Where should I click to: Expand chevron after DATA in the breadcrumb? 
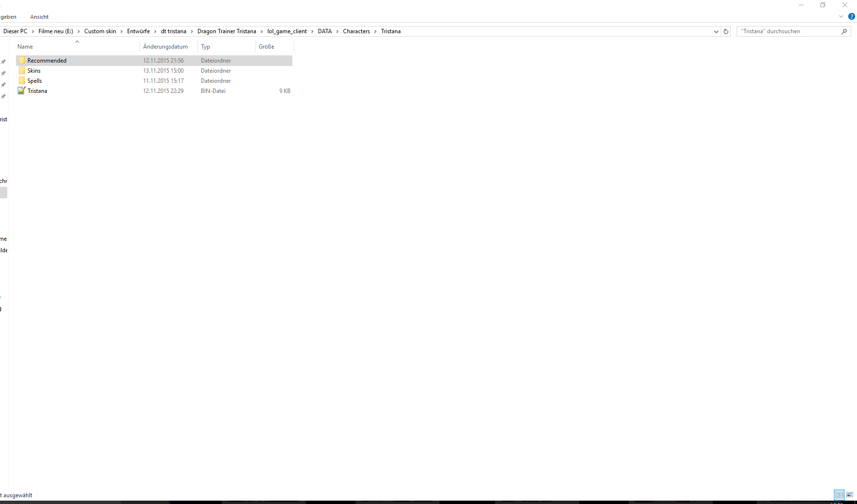[337, 31]
